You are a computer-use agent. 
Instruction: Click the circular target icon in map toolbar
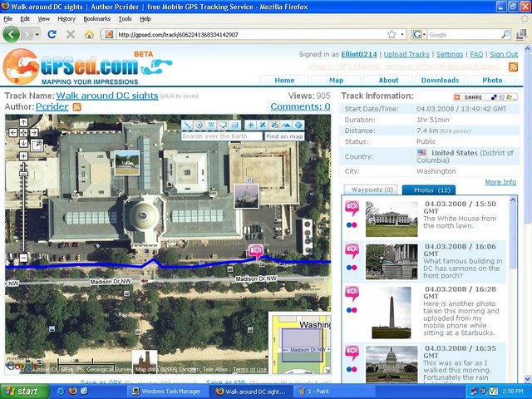coord(199,126)
